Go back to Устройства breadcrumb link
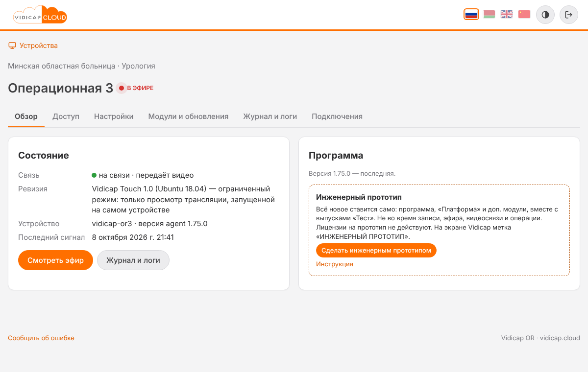588x372 pixels. pyautogui.click(x=38, y=46)
